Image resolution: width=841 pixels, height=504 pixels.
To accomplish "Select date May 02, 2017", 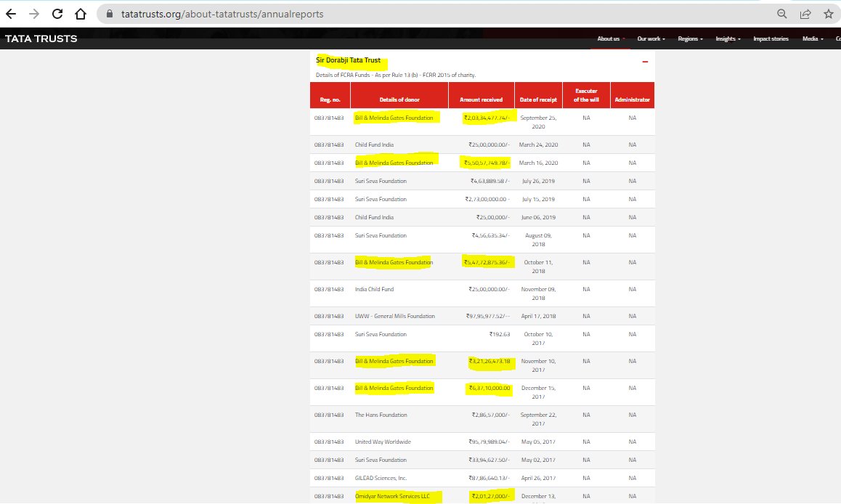I will (x=538, y=460).
